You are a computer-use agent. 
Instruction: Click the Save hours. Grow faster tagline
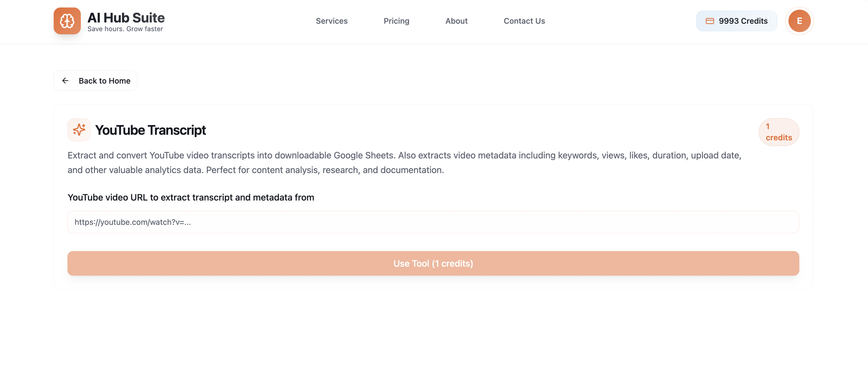[x=125, y=29]
